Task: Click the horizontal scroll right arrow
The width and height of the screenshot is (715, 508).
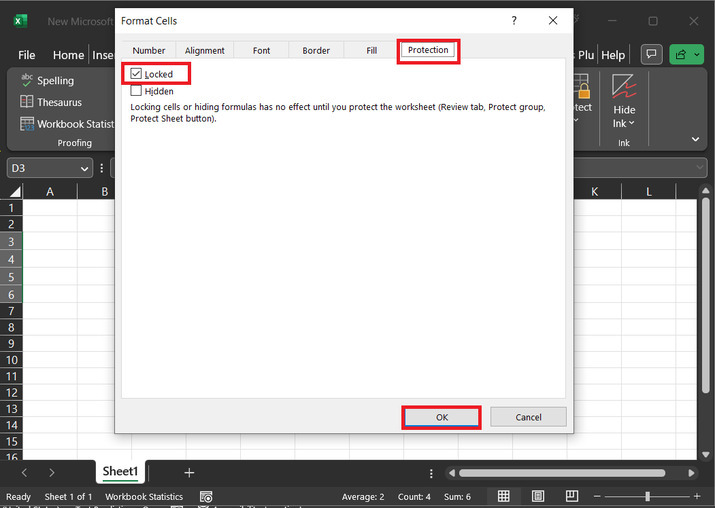Action: click(x=691, y=473)
